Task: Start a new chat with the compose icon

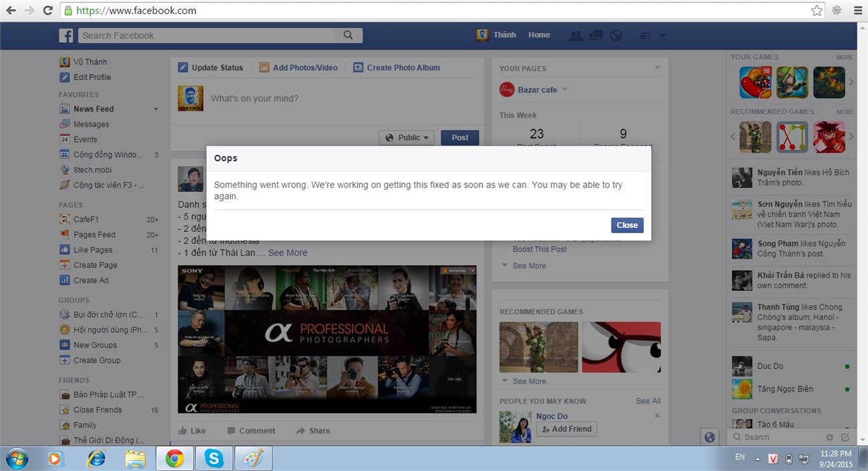Action: (845, 437)
